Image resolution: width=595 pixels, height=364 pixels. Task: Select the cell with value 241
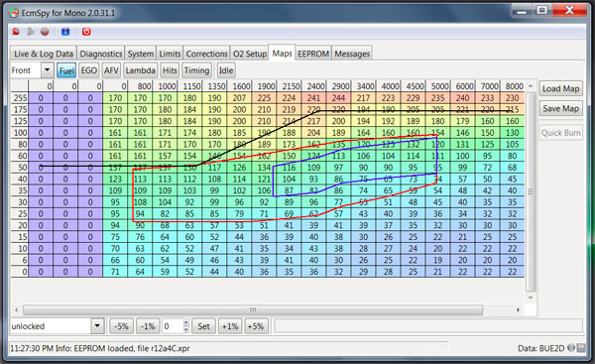point(313,98)
